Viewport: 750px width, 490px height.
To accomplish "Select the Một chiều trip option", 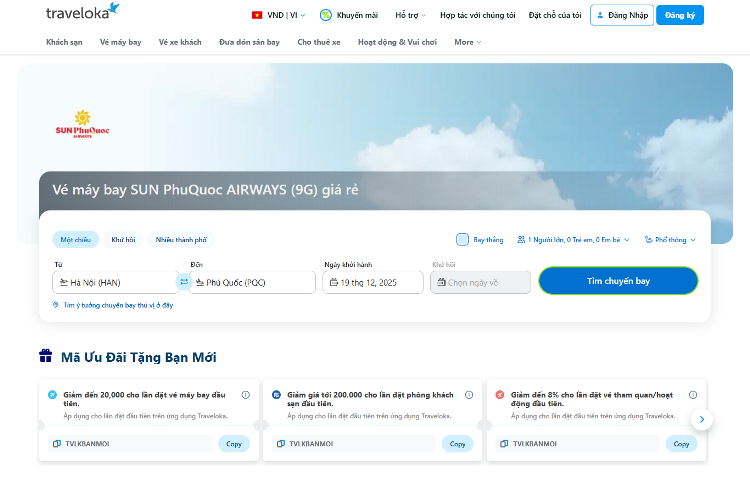I will [x=76, y=240].
